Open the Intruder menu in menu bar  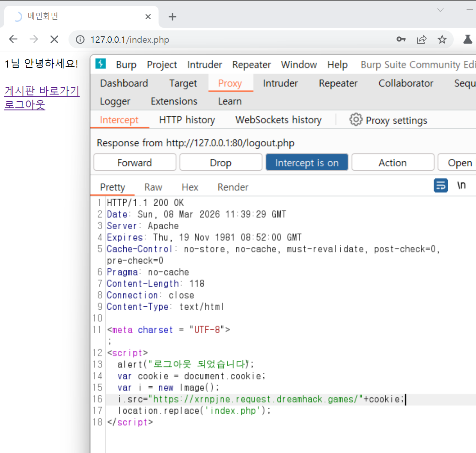(205, 65)
